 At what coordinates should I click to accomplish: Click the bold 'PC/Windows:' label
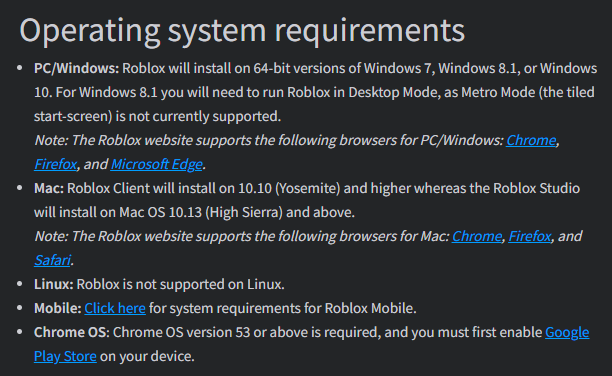[76, 68]
